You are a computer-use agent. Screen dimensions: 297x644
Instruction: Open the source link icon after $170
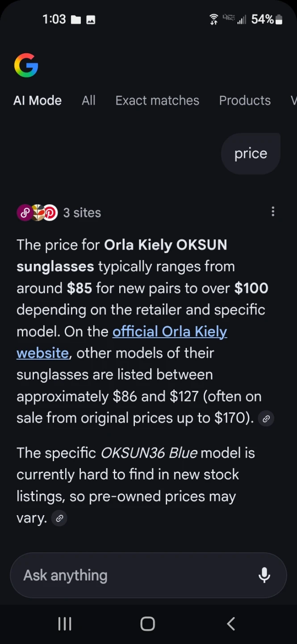tap(266, 419)
